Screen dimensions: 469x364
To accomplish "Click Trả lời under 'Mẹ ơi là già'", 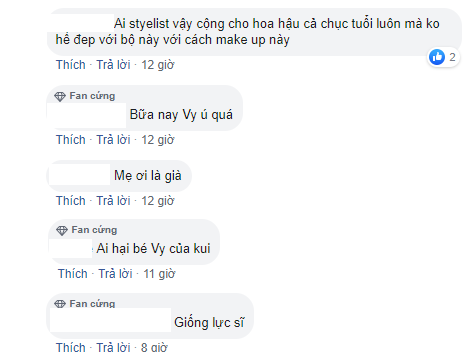I will (113, 201).
